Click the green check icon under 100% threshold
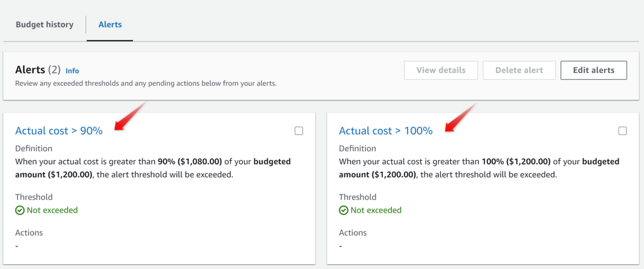 click(343, 211)
